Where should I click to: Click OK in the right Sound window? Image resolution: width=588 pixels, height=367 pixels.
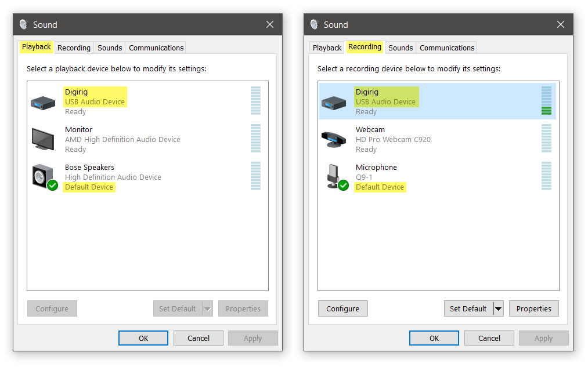click(x=434, y=338)
